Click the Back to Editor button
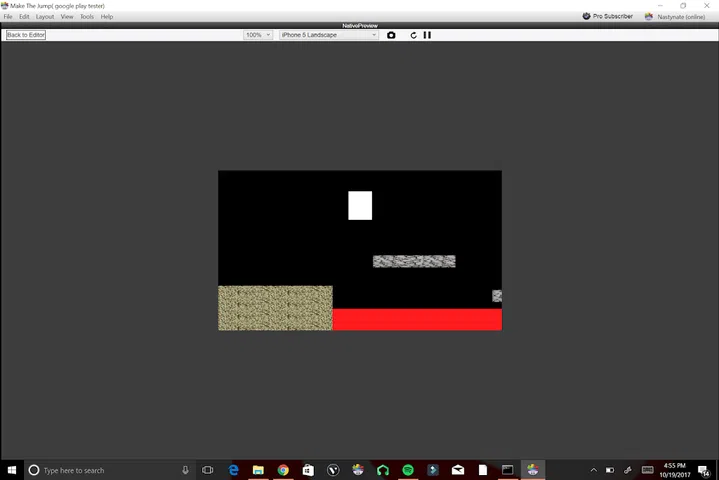719x480 pixels. tap(26, 35)
